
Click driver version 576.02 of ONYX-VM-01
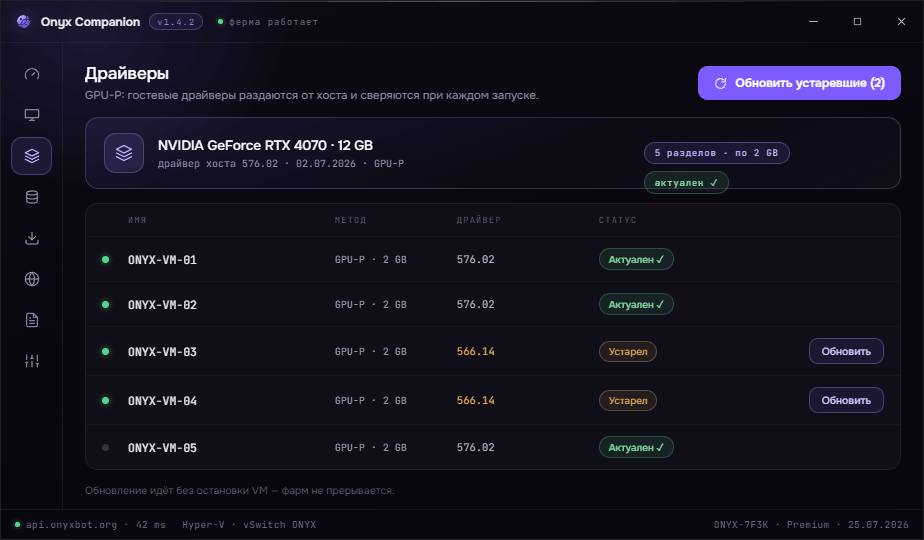point(476,259)
